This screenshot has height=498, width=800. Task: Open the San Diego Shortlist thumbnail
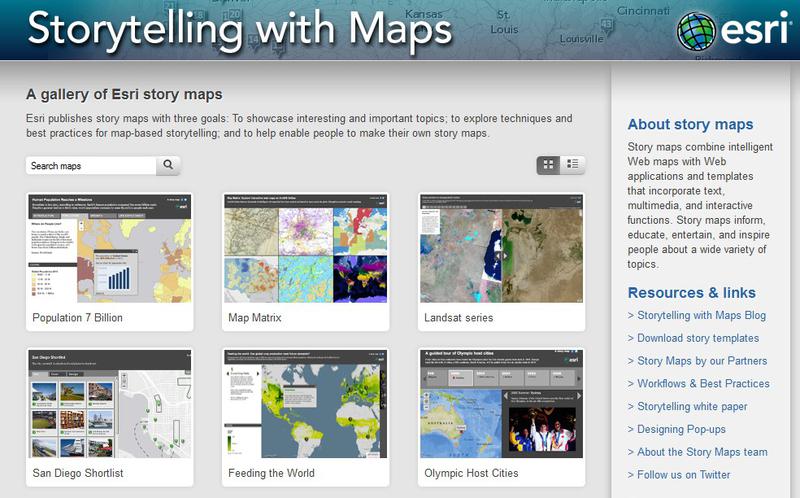coord(110,404)
